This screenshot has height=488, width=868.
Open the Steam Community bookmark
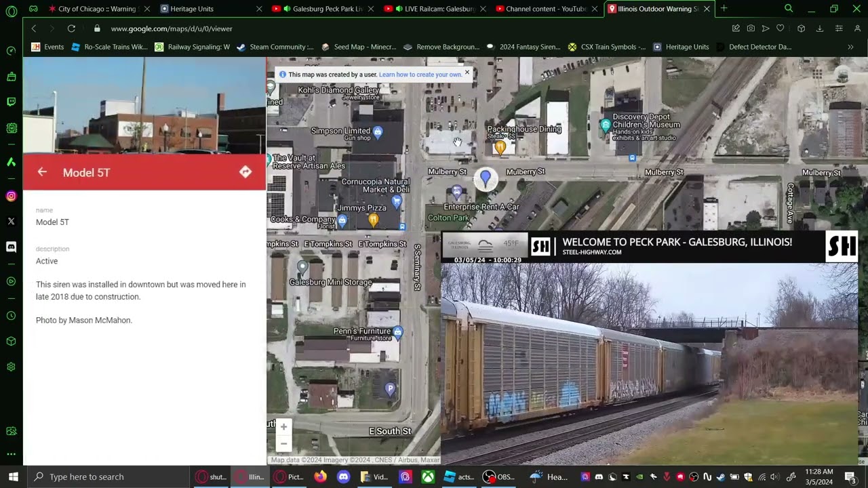275,47
